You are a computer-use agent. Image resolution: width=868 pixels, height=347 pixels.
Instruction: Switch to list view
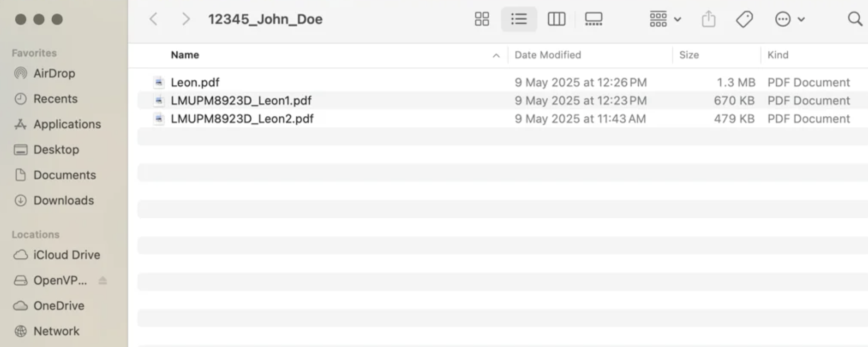(519, 19)
